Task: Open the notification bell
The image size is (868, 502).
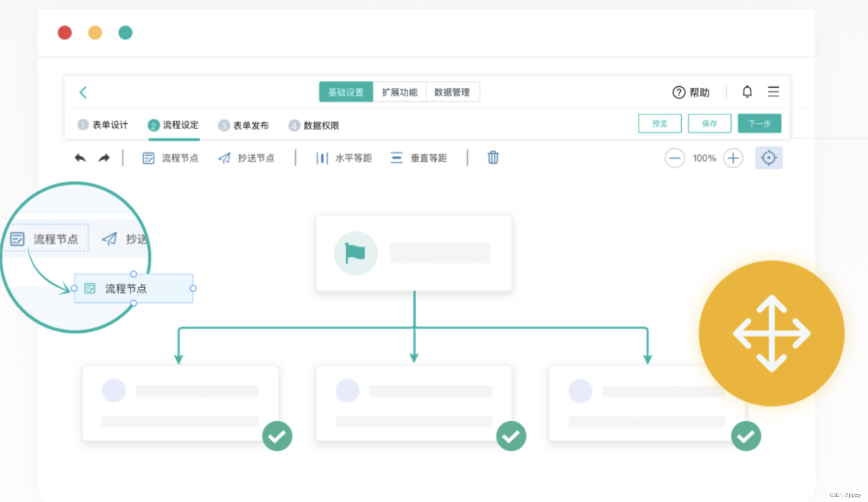Action: [747, 92]
